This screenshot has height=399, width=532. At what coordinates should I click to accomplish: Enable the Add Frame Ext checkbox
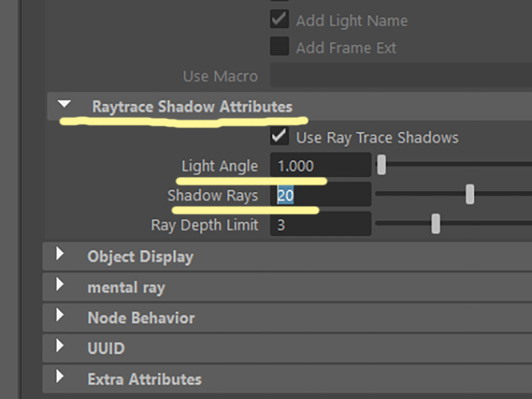click(x=279, y=47)
